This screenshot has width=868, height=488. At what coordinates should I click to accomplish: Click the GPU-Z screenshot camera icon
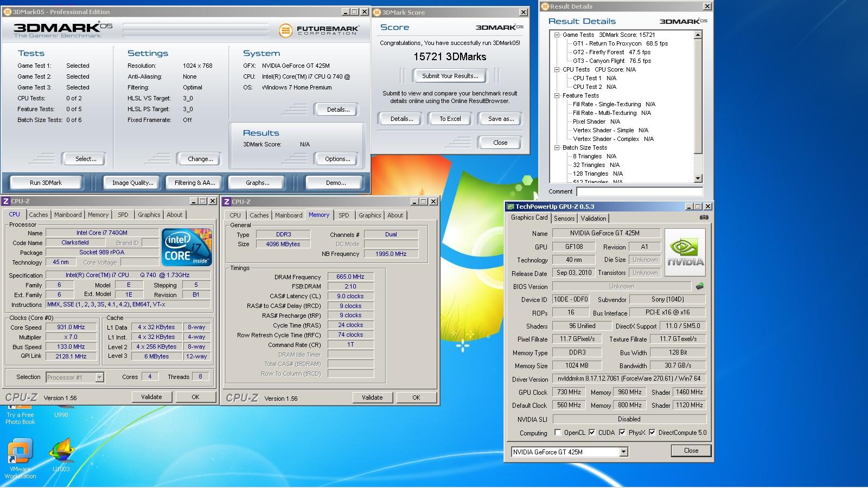[704, 217]
